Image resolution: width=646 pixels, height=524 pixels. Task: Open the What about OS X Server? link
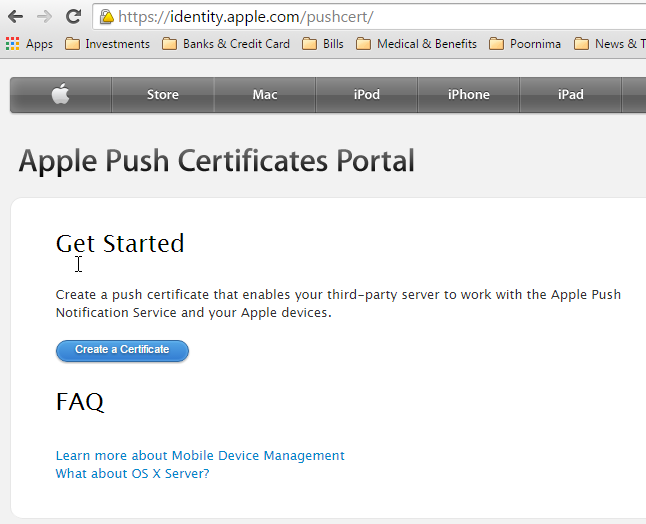[132, 474]
